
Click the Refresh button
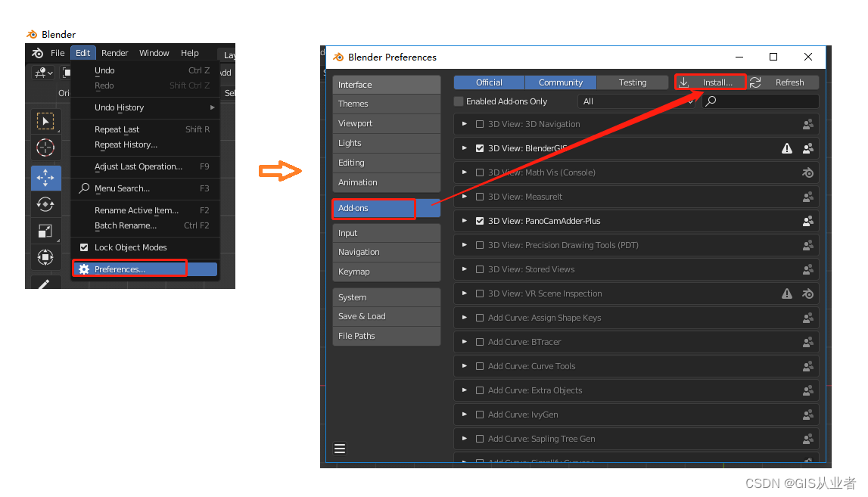point(783,82)
